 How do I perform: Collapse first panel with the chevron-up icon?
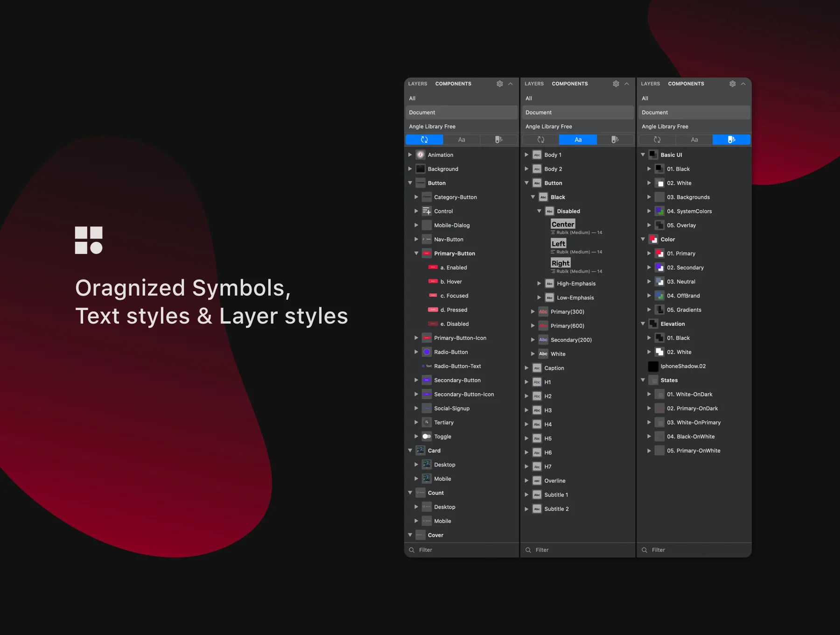pyautogui.click(x=511, y=84)
